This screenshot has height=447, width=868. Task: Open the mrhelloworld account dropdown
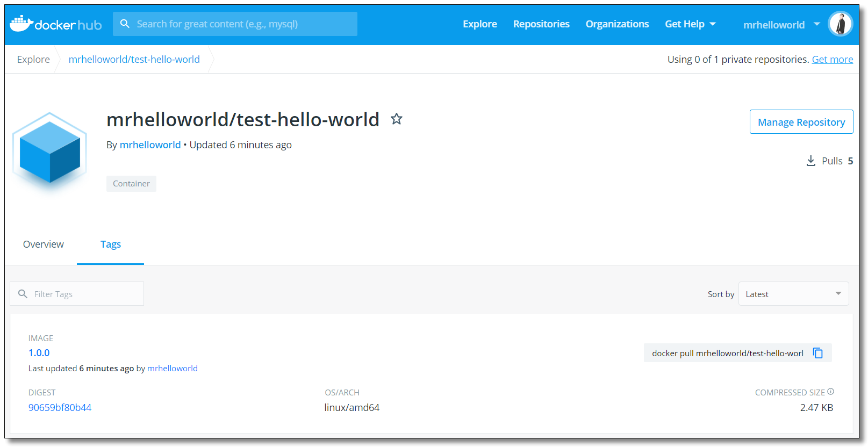coord(781,25)
